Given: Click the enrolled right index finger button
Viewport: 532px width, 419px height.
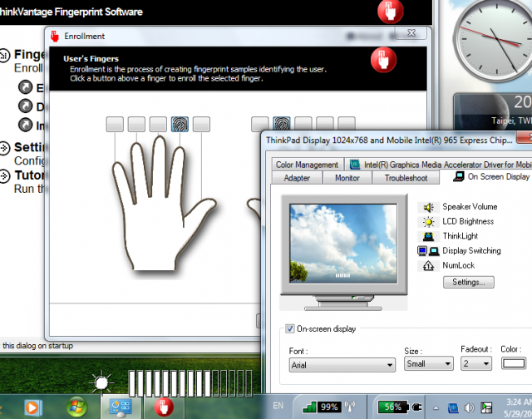Looking at the screenshot, I should (x=282, y=124).
